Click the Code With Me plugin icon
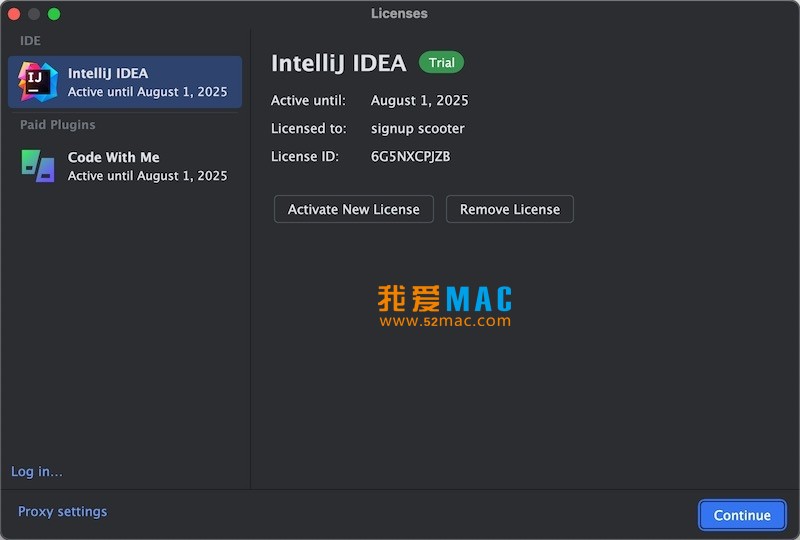Screen dimensions: 800x540 point(38,166)
